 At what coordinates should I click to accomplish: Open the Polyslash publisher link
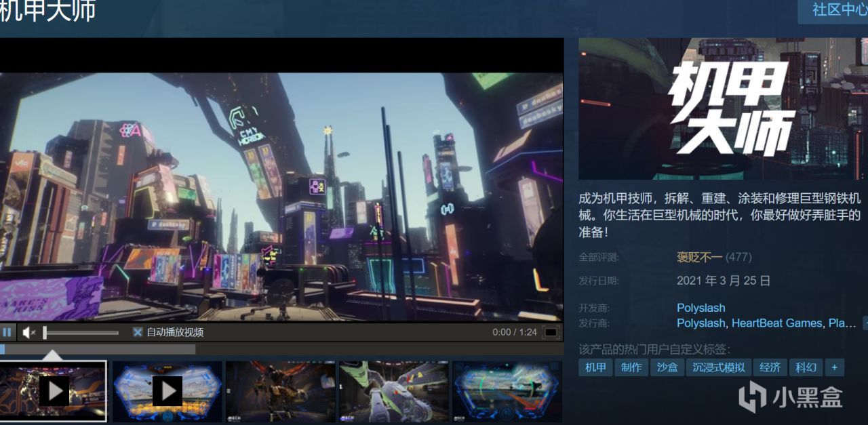[701, 323]
